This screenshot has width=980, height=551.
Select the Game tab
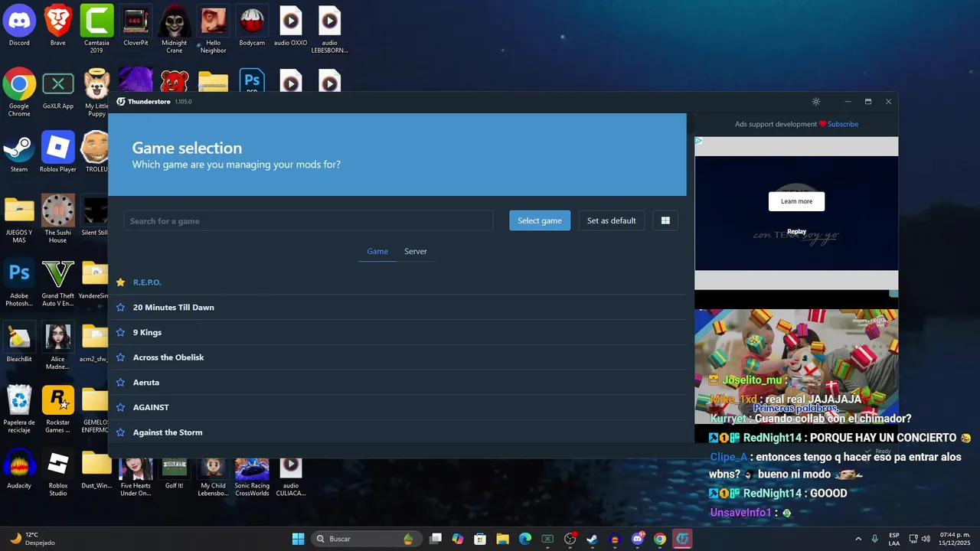[377, 251]
